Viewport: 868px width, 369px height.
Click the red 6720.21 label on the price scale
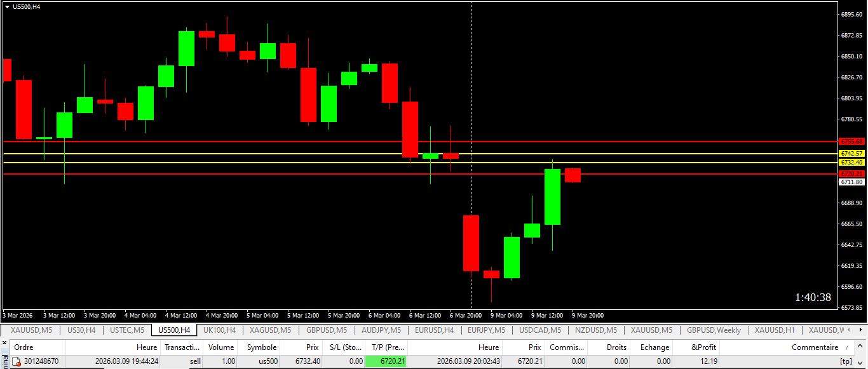coord(851,173)
